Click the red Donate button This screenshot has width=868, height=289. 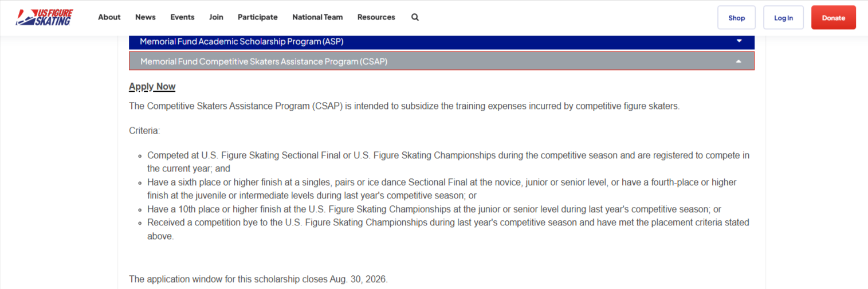coord(834,18)
